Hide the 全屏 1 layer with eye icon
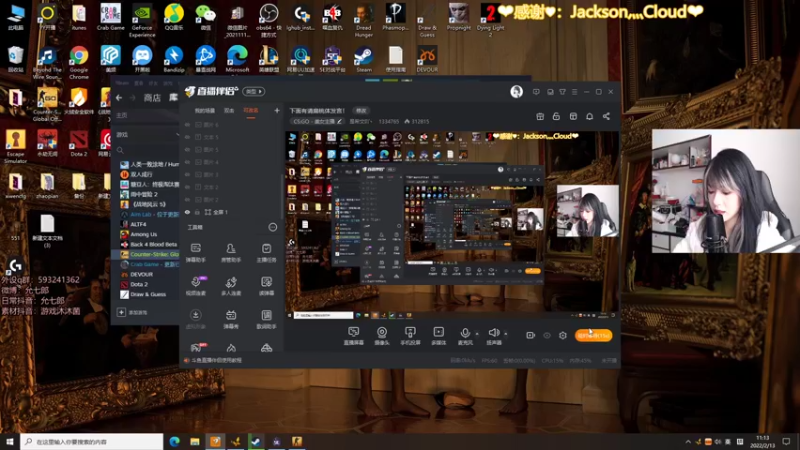Image resolution: width=800 pixels, height=450 pixels. pos(187,212)
